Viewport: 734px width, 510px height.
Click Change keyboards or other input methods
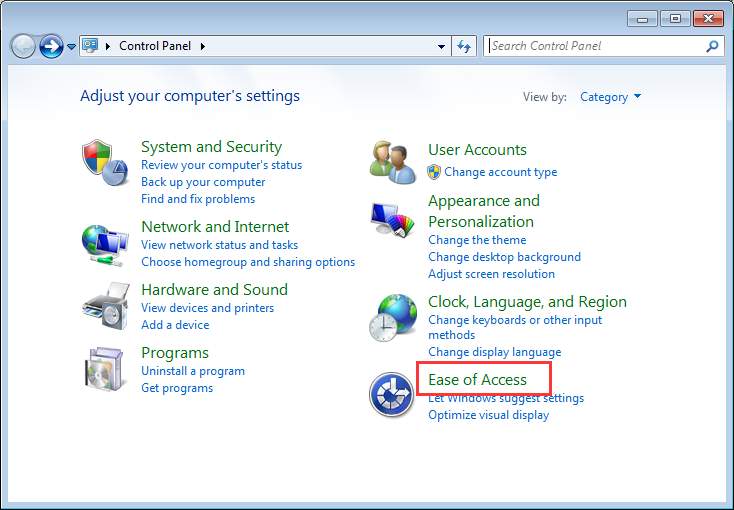point(515,327)
